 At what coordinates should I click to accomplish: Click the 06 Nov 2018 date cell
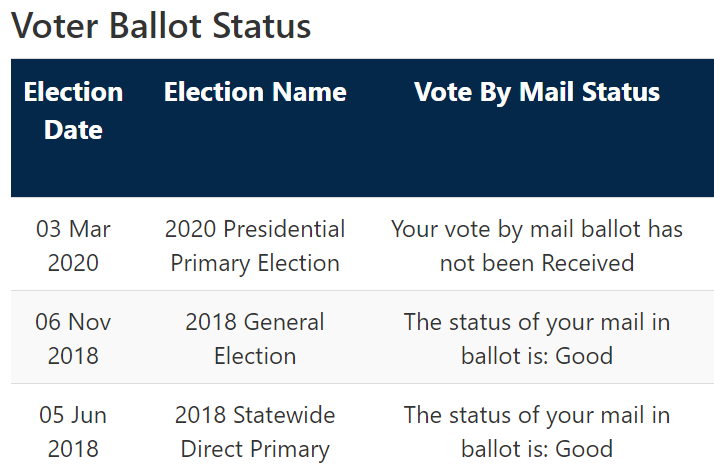click(x=73, y=339)
